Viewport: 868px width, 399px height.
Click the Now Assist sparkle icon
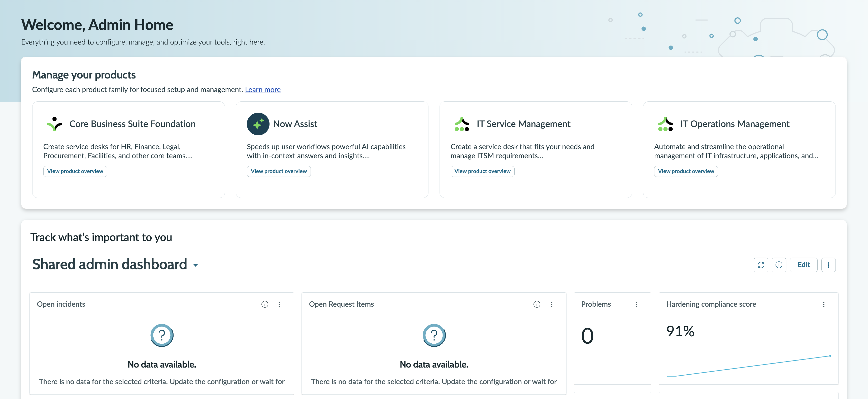click(258, 124)
